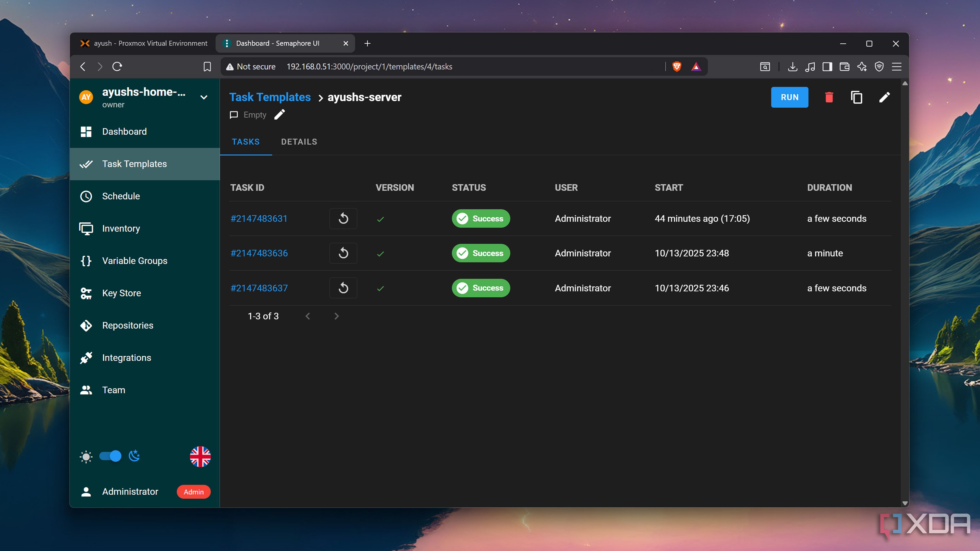
Task: Click the UK flag language icon
Action: [200, 456]
